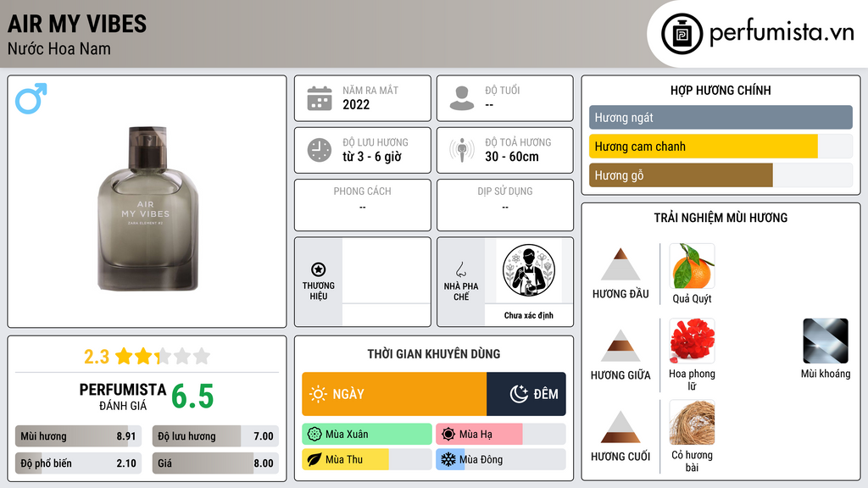The height and width of the screenshot is (488, 868).
Task: Click the green 6.5 Perfumista score
Action: click(192, 396)
